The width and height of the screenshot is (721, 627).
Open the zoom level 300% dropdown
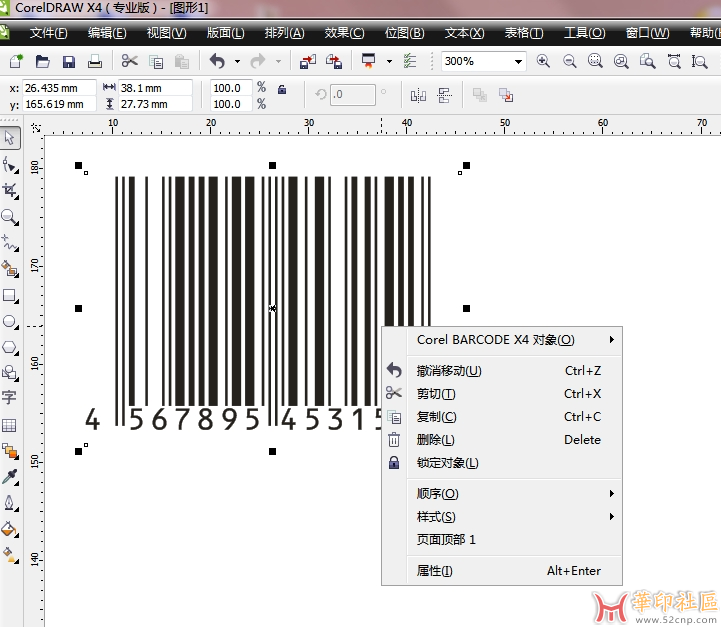tap(518, 62)
